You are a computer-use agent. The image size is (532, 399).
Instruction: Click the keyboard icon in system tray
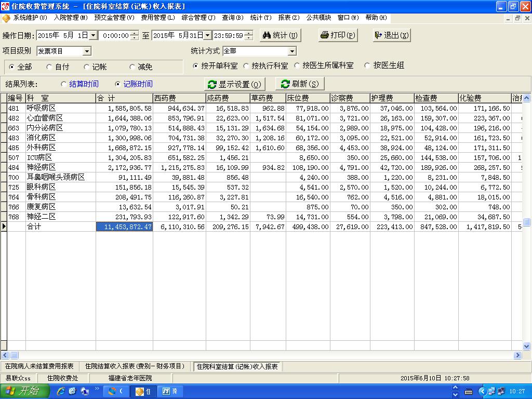pos(469,392)
